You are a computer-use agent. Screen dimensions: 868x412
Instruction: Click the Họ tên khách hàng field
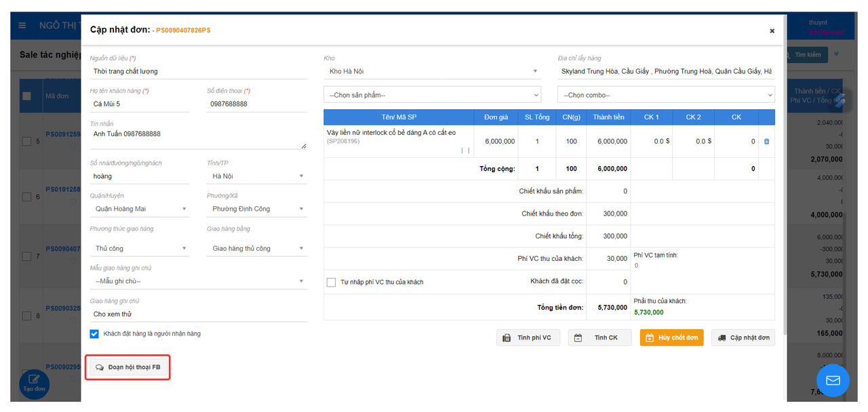tap(140, 104)
